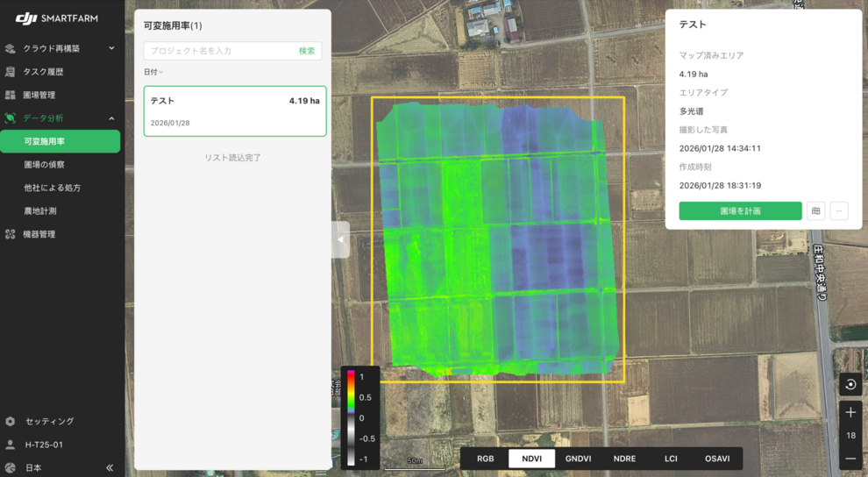Viewport: 868px width, 477px height.
Task: Click the green 圃場を計画 button
Action: click(x=740, y=210)
